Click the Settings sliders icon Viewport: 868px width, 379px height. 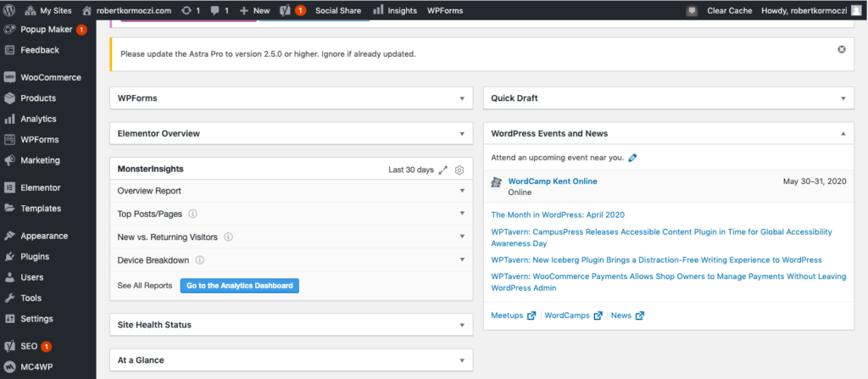[9, 319]
